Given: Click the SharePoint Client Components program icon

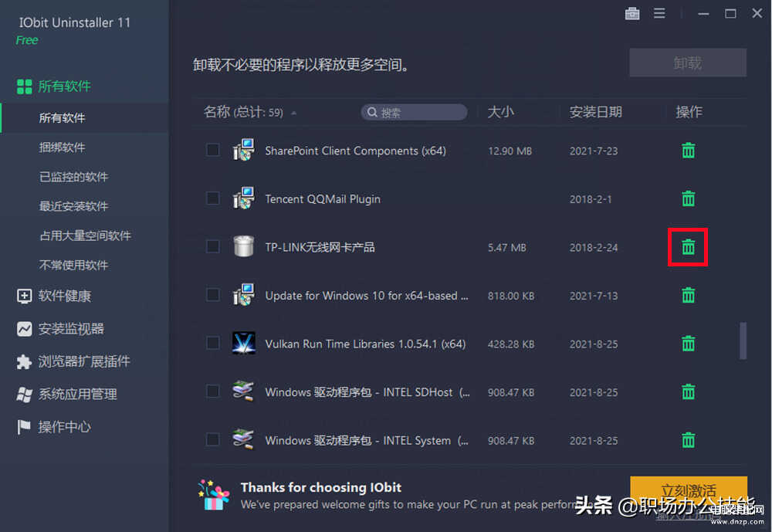Looking at the screenshot, I should click(244, 150).
